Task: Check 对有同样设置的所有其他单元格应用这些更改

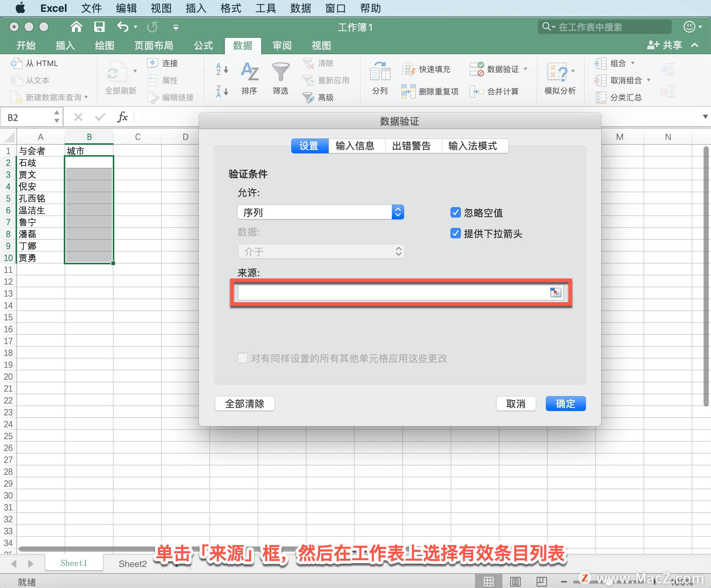Action: click(243, 358)
